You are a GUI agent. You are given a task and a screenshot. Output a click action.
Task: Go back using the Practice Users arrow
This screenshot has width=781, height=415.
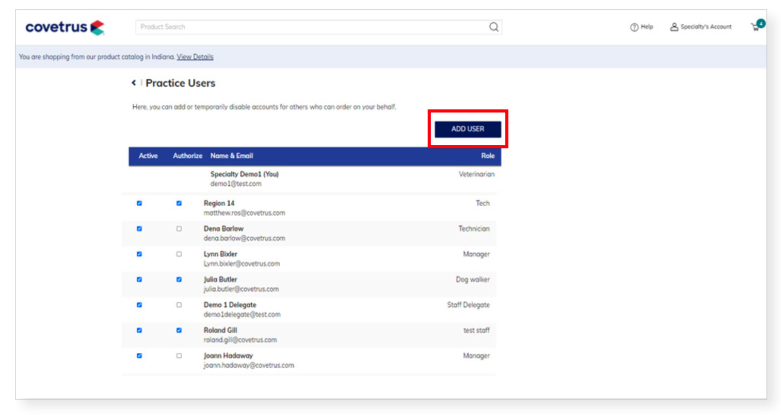(x=133, y=83)
